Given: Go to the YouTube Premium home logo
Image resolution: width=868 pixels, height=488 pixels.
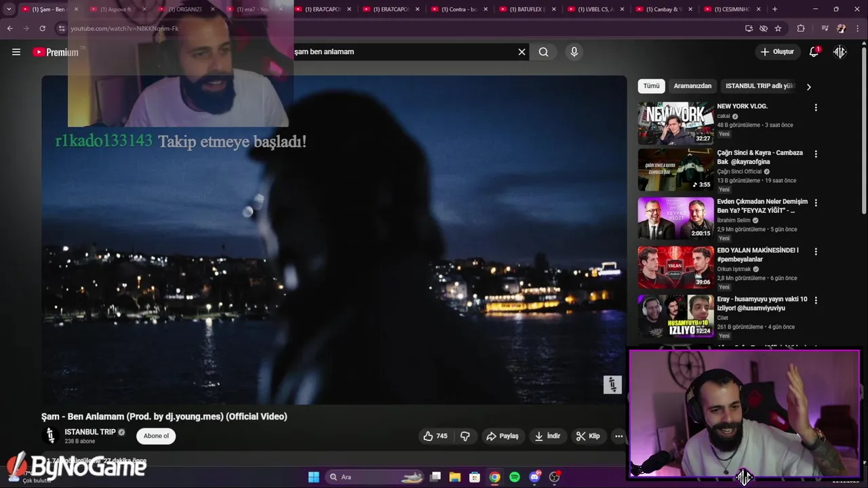Looking at the screenshot, I should (56, 52).
